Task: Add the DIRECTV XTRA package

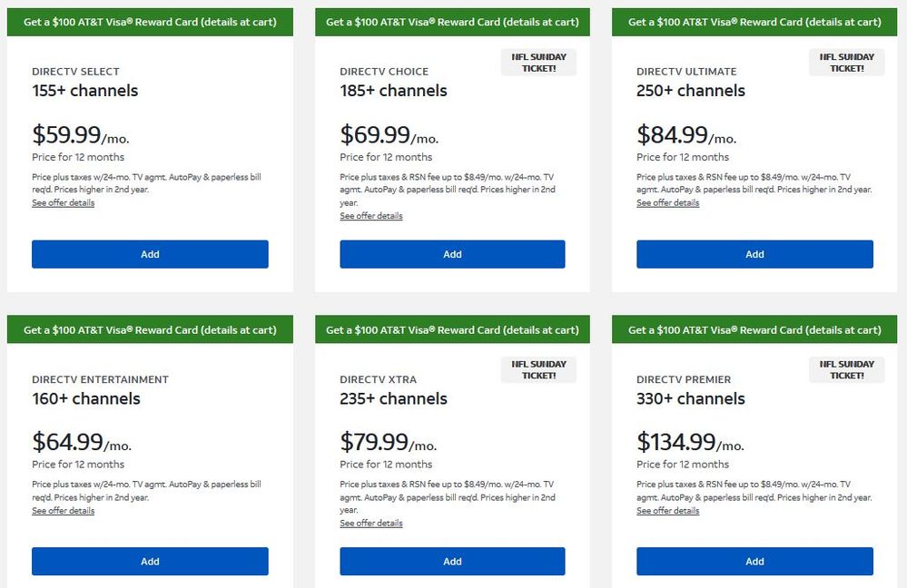Action: (452, 562)
